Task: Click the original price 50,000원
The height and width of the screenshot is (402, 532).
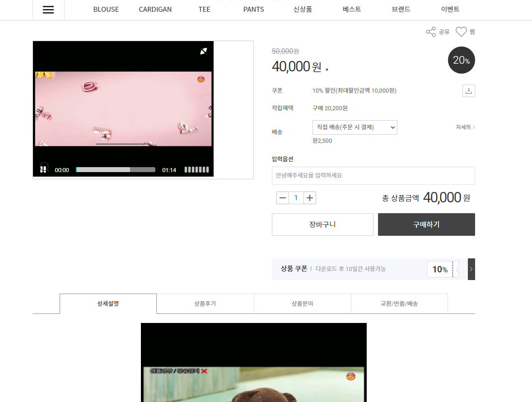Action: pos(285,51)
